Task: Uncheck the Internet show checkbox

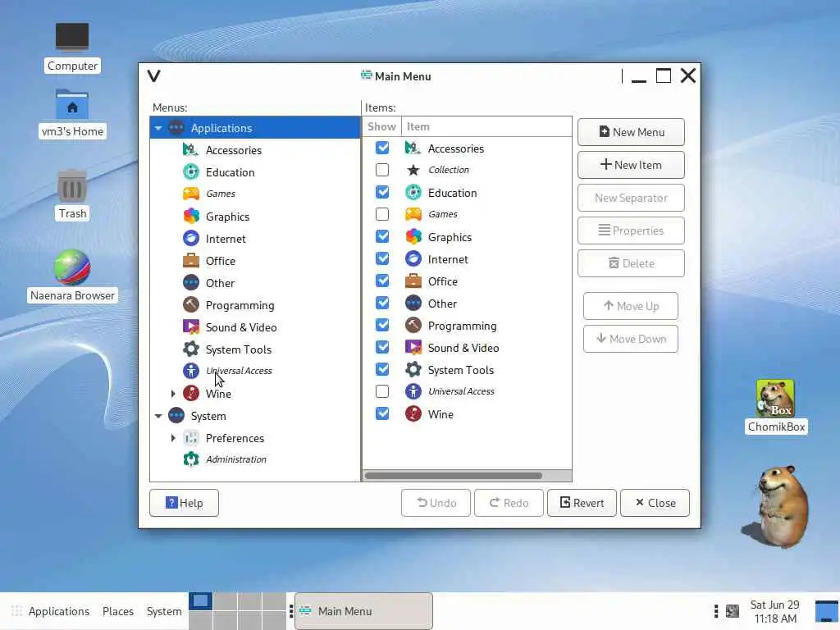Action: (382, 258)
